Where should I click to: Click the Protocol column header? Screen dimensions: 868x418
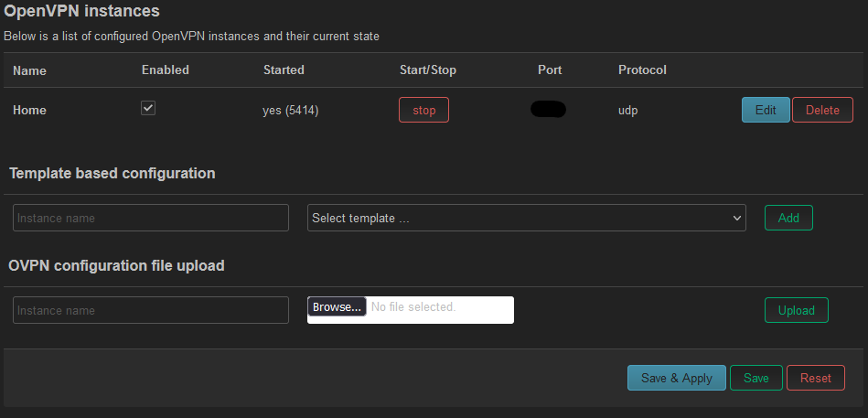click(x=642, y=70)
